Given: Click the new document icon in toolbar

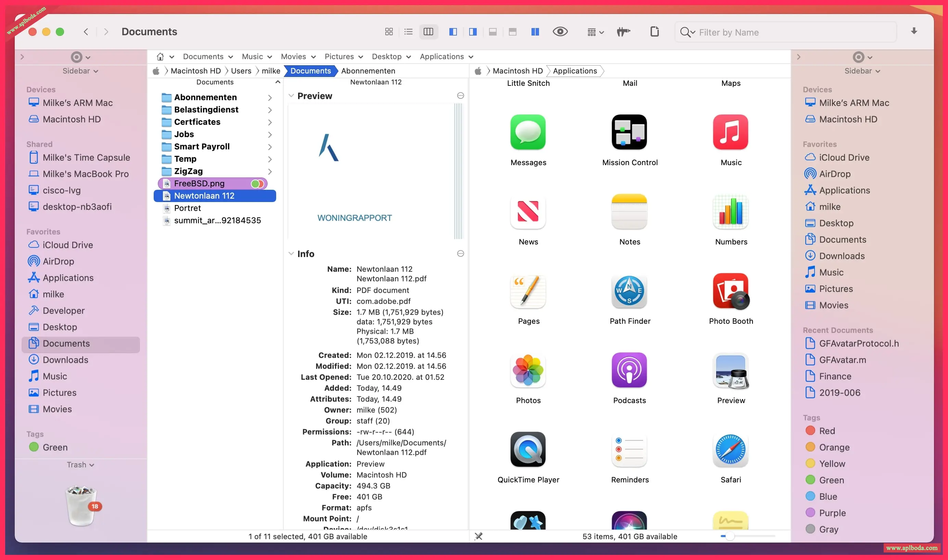Looking at the screenshot, I should point(655,32).
